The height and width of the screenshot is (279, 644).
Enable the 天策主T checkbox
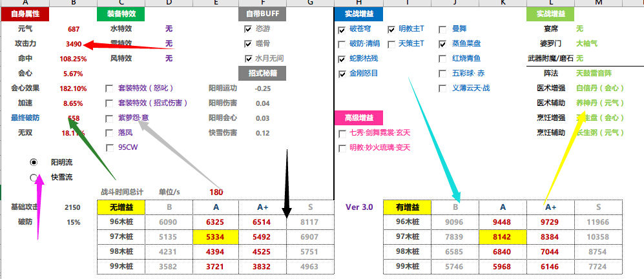391,44
